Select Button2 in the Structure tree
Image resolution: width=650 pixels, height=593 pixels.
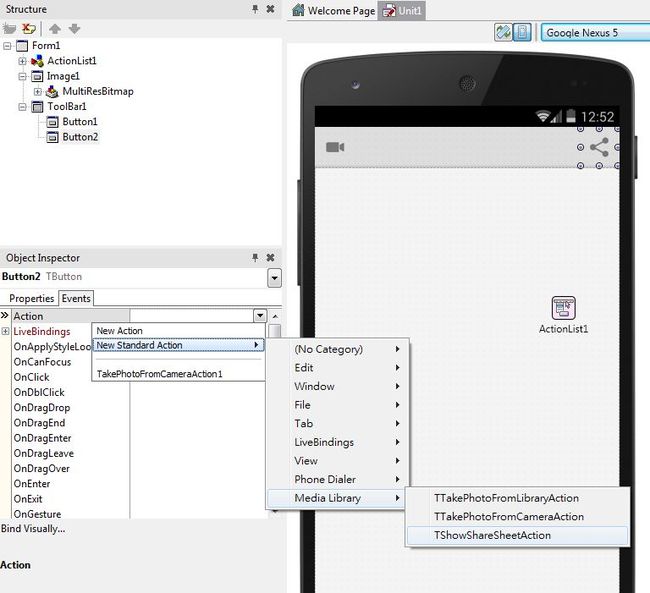click(80, 137)
